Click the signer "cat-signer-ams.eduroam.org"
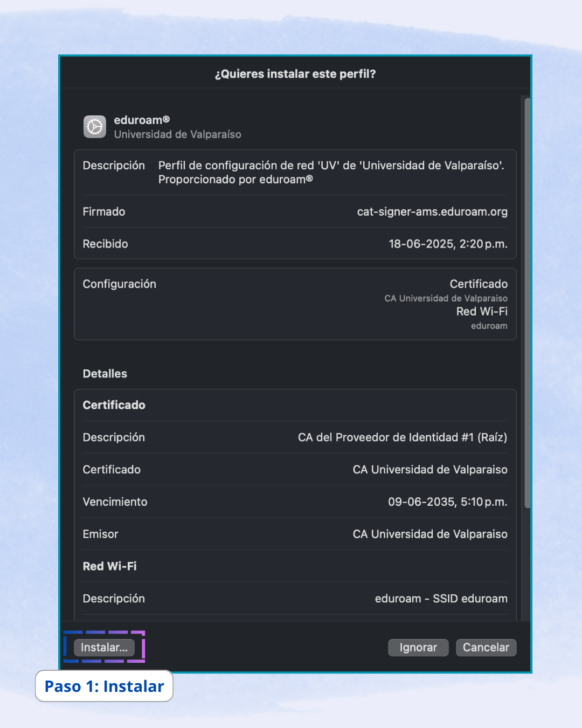This screenshot has height=728, width=582. (x=432, y=211)
